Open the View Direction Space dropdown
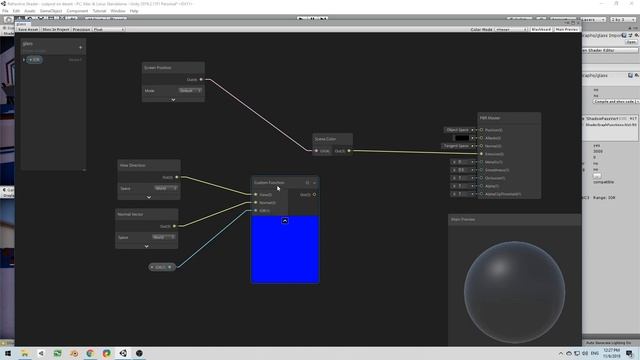This screenshot has height=360, width=640. click(166, 188)
